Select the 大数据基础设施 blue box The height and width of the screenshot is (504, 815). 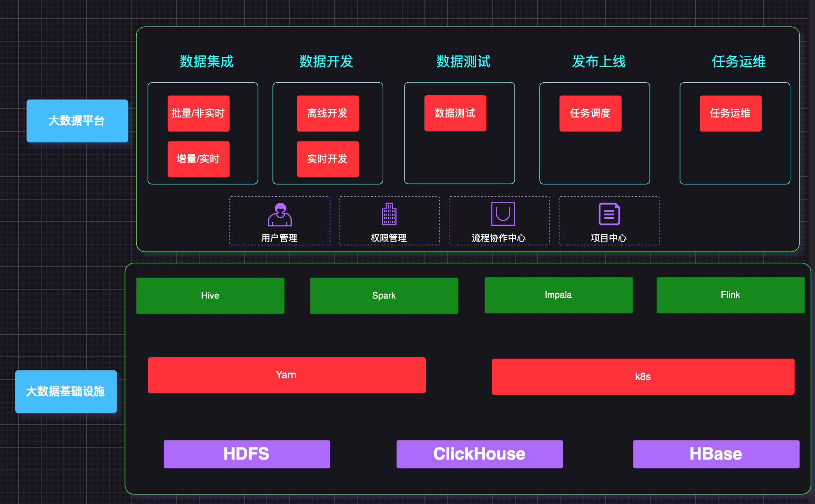point(66,392)
